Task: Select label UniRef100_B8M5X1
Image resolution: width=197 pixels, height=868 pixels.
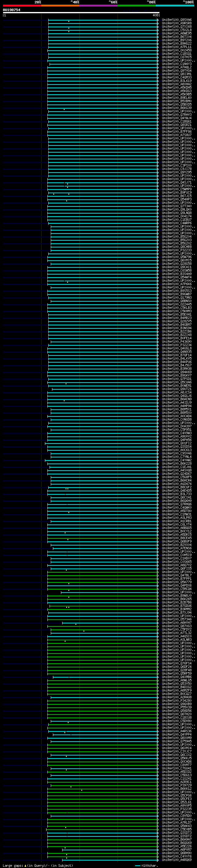Action: [176, 409]
